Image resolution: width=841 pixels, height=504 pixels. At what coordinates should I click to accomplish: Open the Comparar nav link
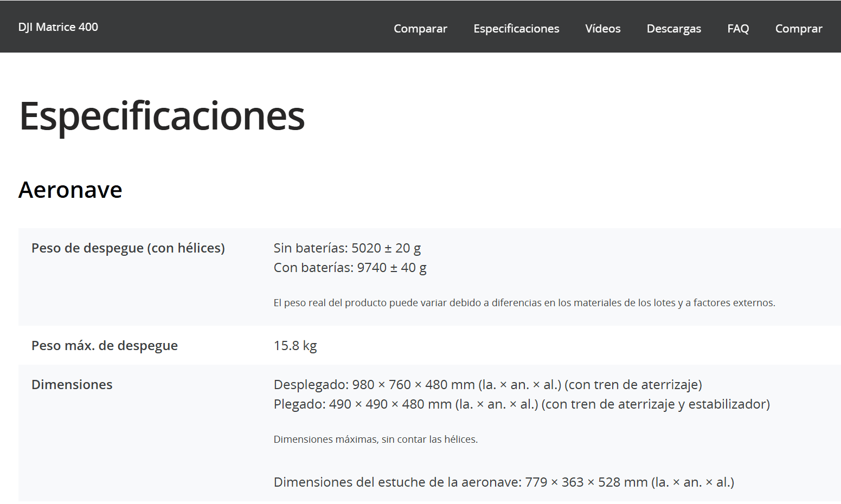pos(420,29)
